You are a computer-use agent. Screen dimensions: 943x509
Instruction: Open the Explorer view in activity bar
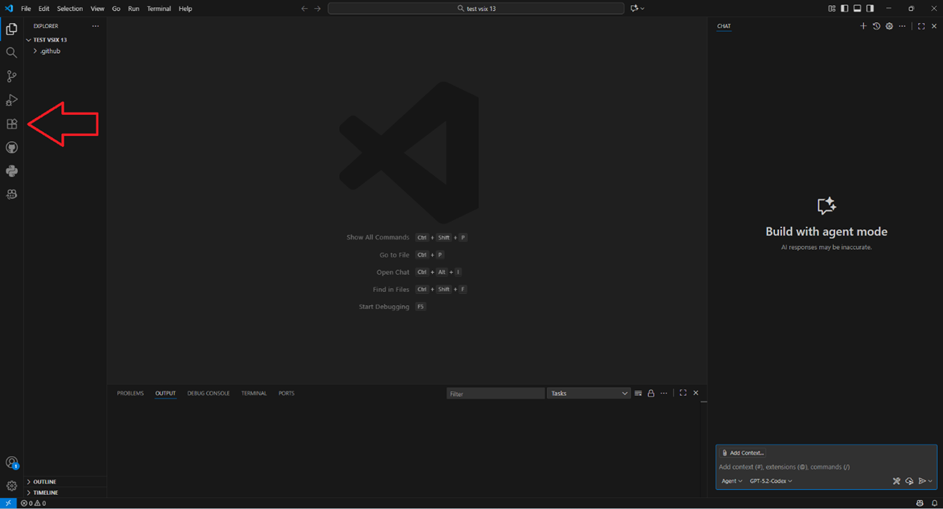(x=11, y=29)
